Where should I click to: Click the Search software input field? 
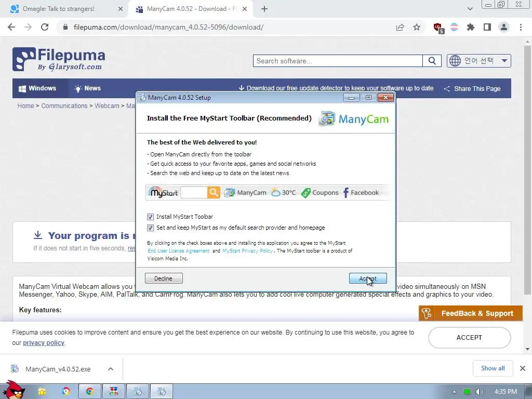338,61
